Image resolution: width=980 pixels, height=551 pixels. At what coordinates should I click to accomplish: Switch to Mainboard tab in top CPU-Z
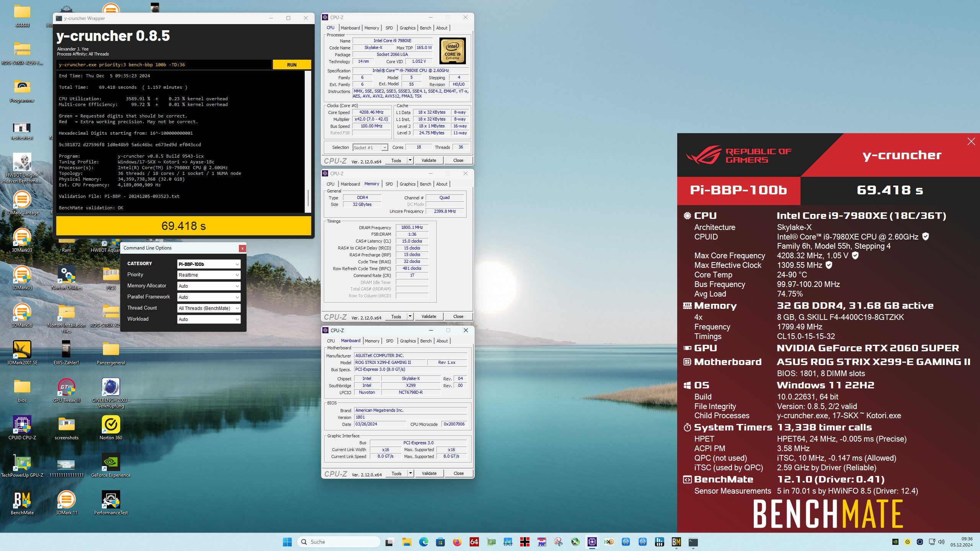[x=350, y=28]
